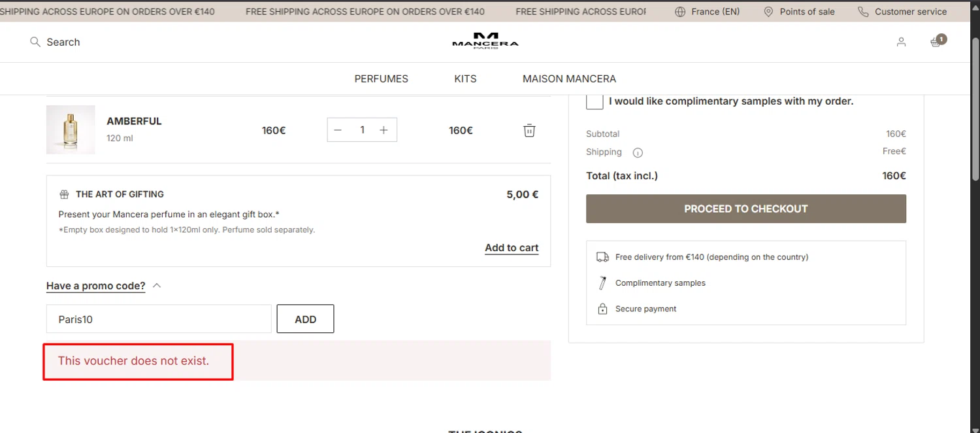980x433 pixels.
Task: Click the Free delivery from €140 text
Action: click(x=711, y=257)
